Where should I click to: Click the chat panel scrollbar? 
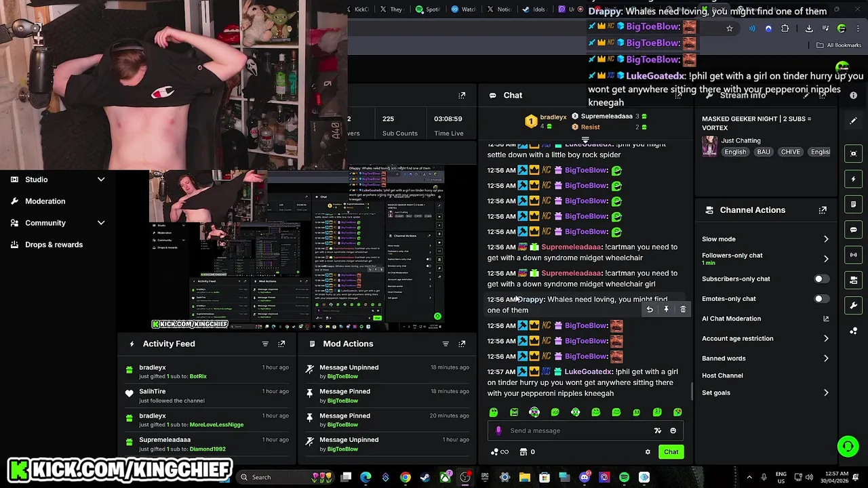[692, 391]
